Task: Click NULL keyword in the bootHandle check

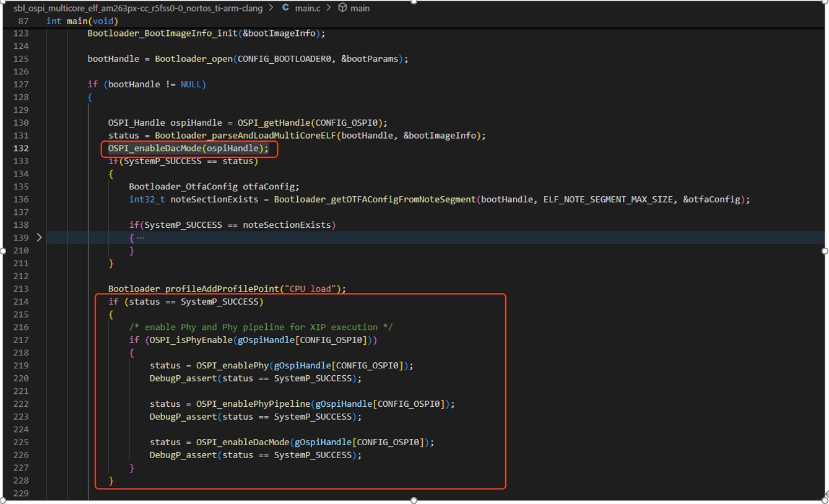Action: pos(191,84)
